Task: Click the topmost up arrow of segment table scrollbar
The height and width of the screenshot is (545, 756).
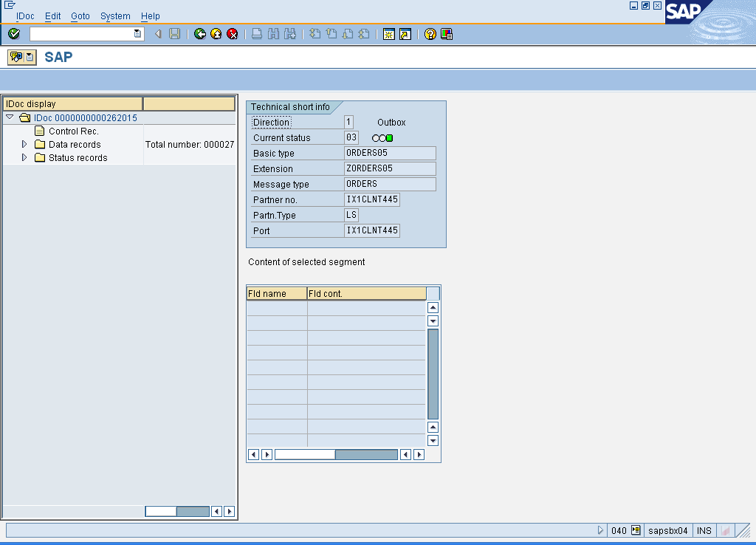Action: (x=433, y=307)
